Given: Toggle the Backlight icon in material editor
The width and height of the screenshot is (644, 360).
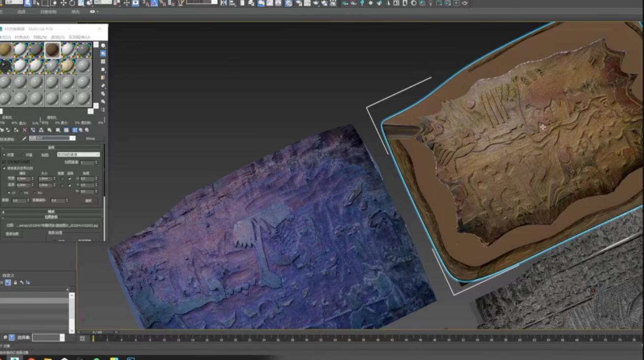Looking at the screenshot, I should click(103, 53).
